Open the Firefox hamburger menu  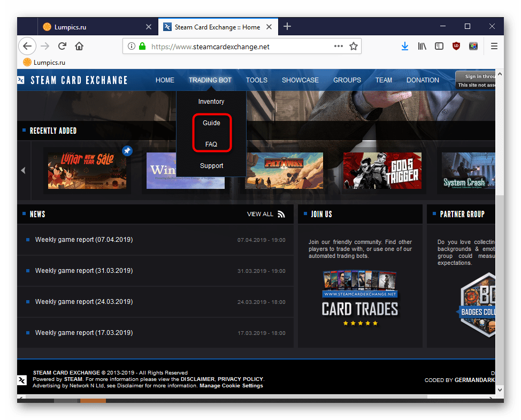point(494,46)
